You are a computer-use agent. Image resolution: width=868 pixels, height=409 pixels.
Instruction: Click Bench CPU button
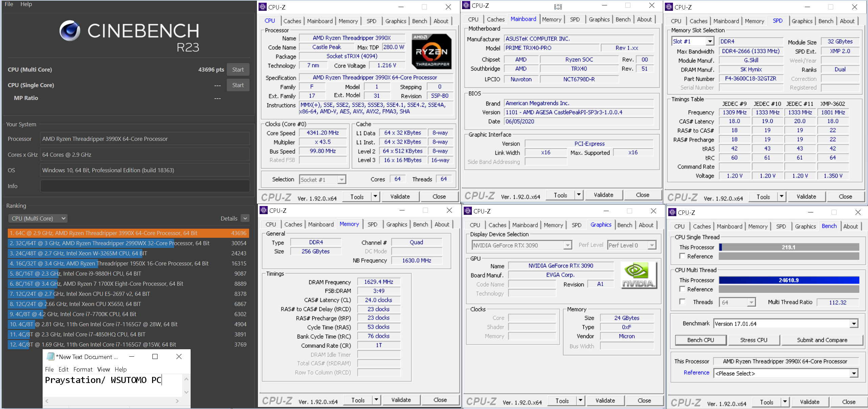tap(701, 340)
